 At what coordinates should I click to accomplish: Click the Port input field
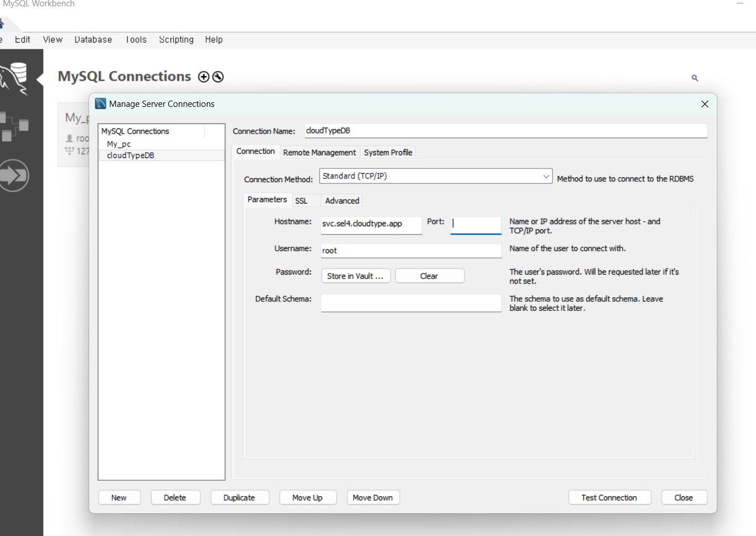tap(476, 225)
